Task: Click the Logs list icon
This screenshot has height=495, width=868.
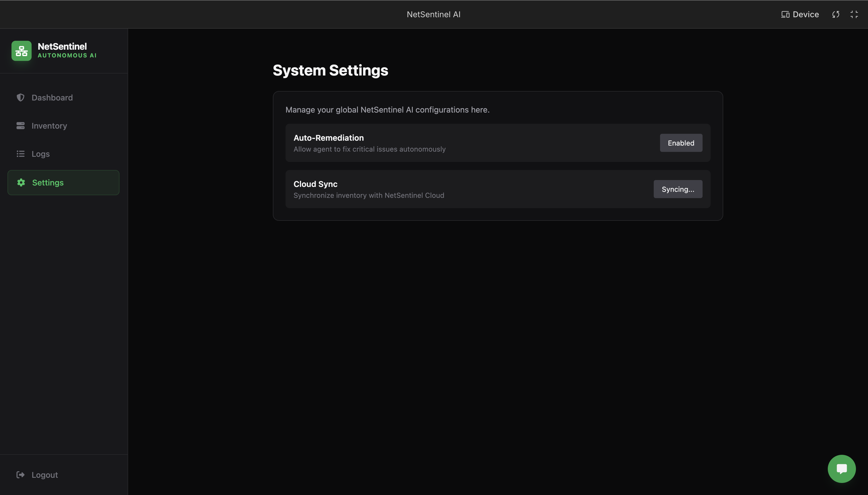Action: (x=20, y=154)
